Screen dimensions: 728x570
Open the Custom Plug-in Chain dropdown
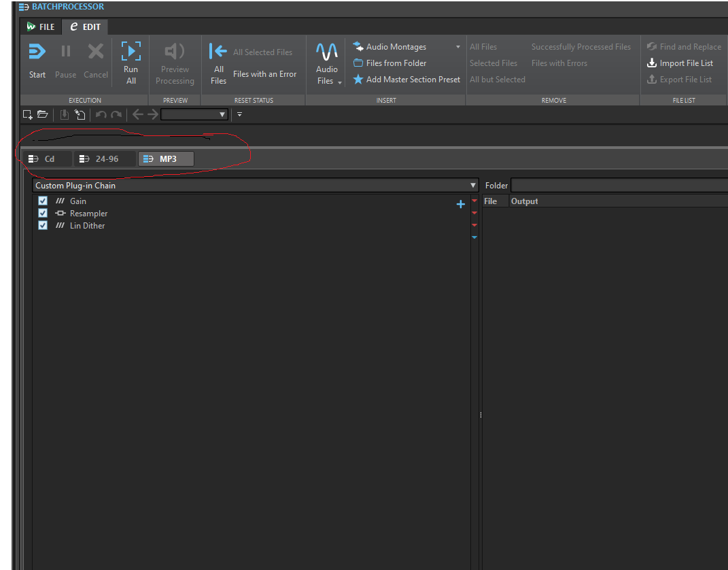(255, 186)
